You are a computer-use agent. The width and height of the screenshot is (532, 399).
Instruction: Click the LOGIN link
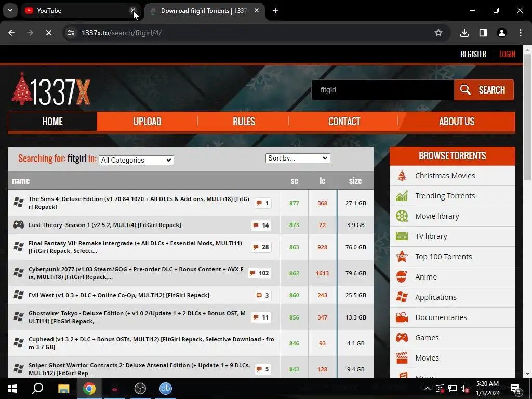coord(507,54)
